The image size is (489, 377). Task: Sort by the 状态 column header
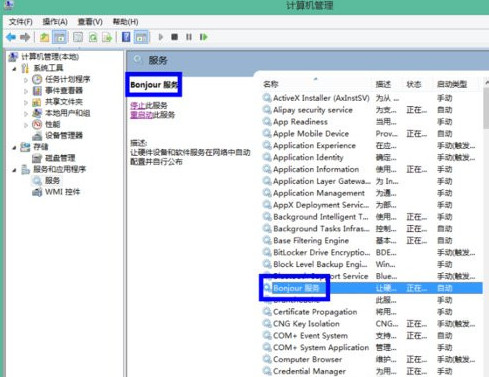click(x=414, y=84)
